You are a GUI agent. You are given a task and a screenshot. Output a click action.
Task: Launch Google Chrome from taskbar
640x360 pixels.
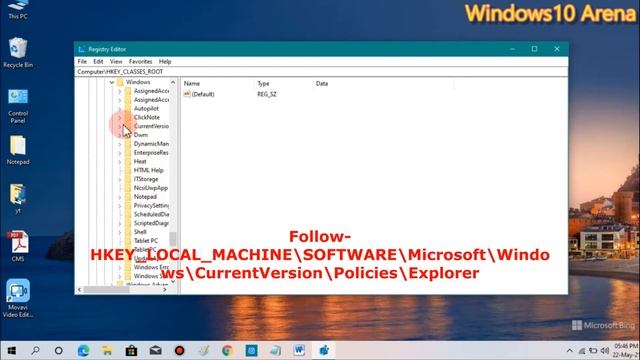(227, 351)
